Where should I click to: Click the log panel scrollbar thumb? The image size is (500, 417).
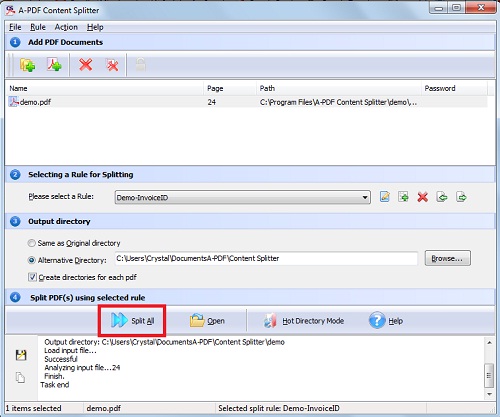pos(489,375)
